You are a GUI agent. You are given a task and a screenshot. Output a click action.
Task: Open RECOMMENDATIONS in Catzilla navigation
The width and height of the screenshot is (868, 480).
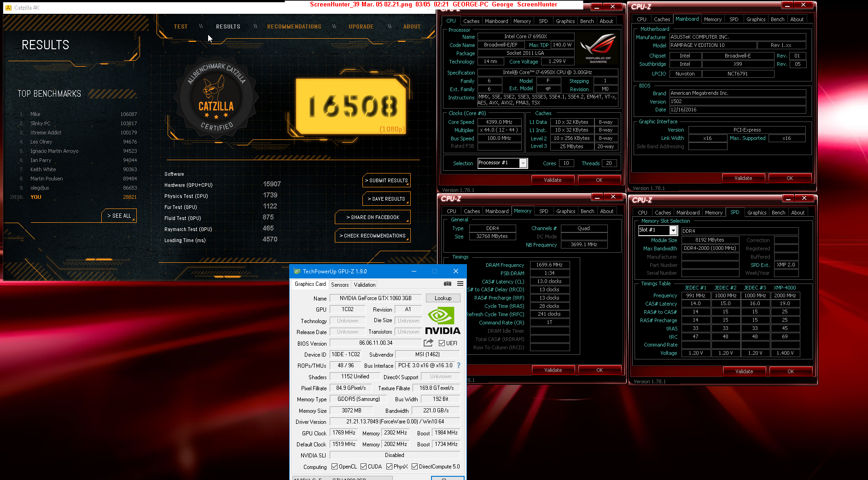point(294,27)
